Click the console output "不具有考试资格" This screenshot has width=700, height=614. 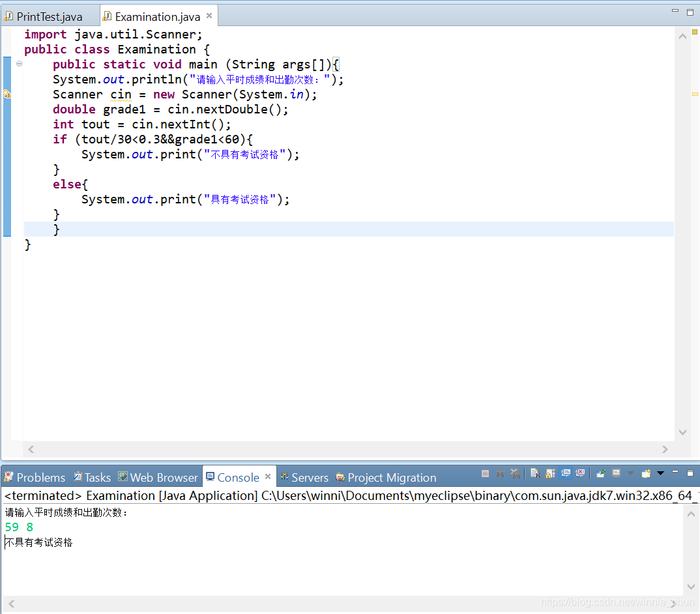[39, 542]
